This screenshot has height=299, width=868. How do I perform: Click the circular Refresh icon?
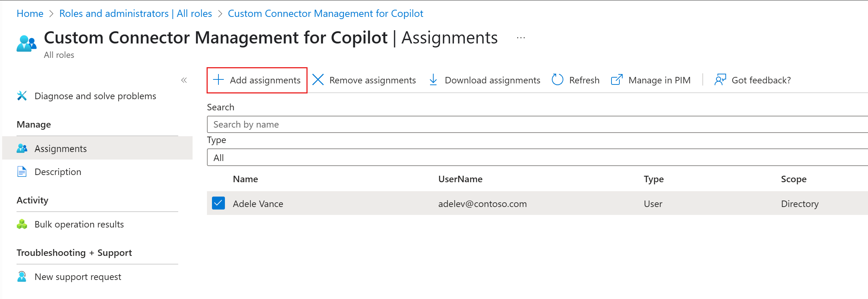557,80
